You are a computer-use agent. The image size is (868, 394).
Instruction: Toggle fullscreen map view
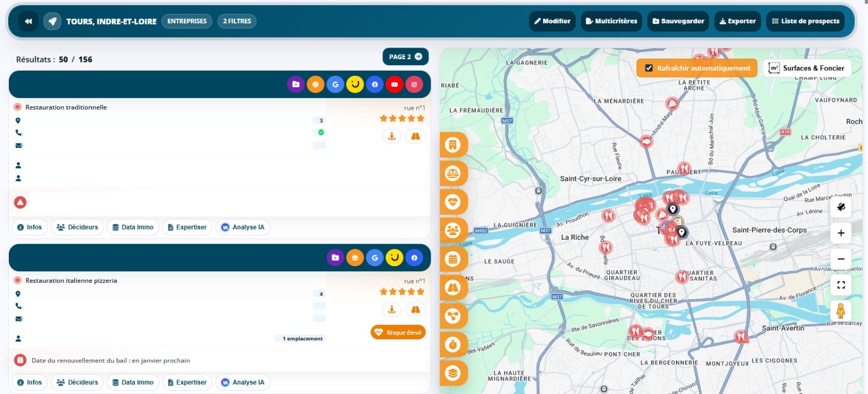pyautogui.click(x=841, y=285)
